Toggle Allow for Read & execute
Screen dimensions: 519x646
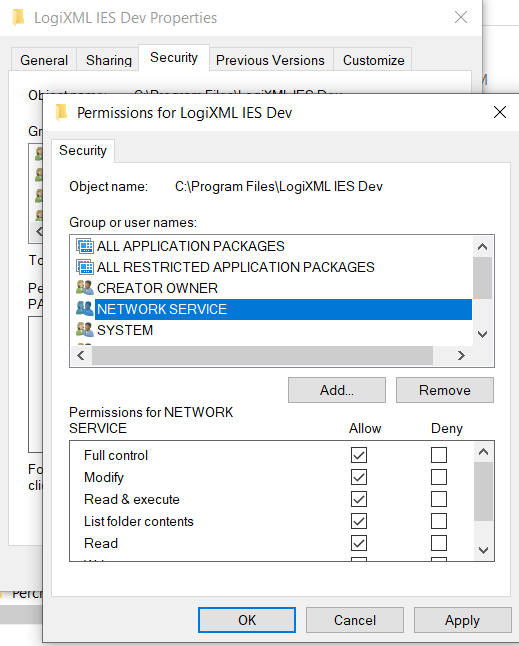tap(359, 499)
